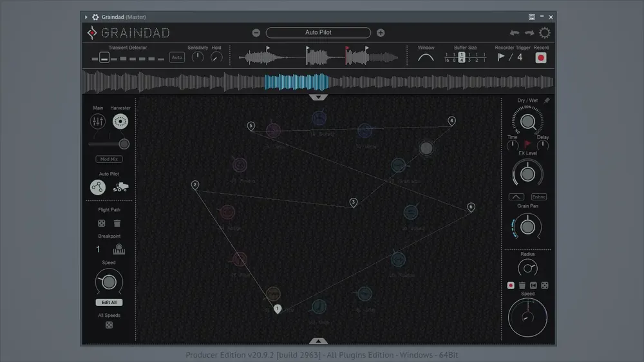Screen dimensions: 644x362
Task: Select flight path breakpoint 4
Action: point(451,121)
